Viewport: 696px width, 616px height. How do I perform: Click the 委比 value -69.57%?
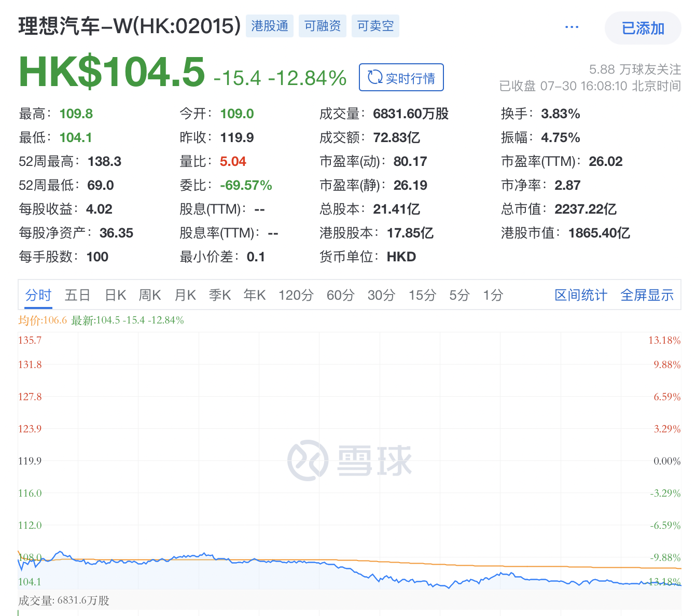[x=246, y=185]
